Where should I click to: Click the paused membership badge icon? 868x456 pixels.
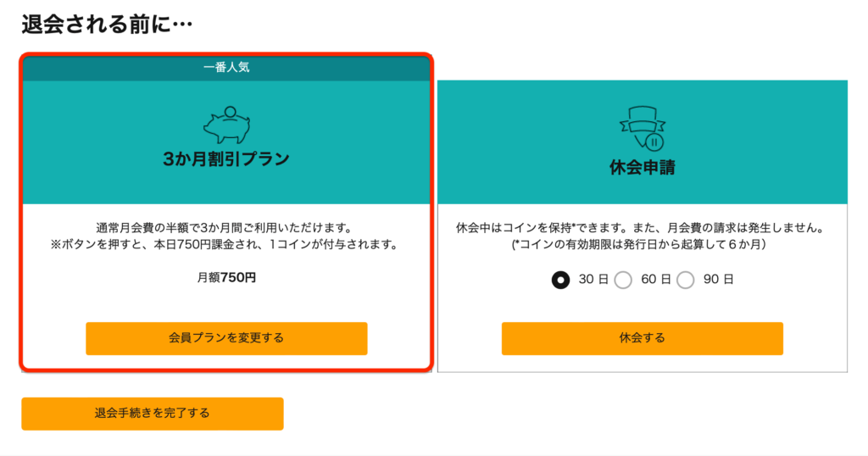[x=643, y=128]
